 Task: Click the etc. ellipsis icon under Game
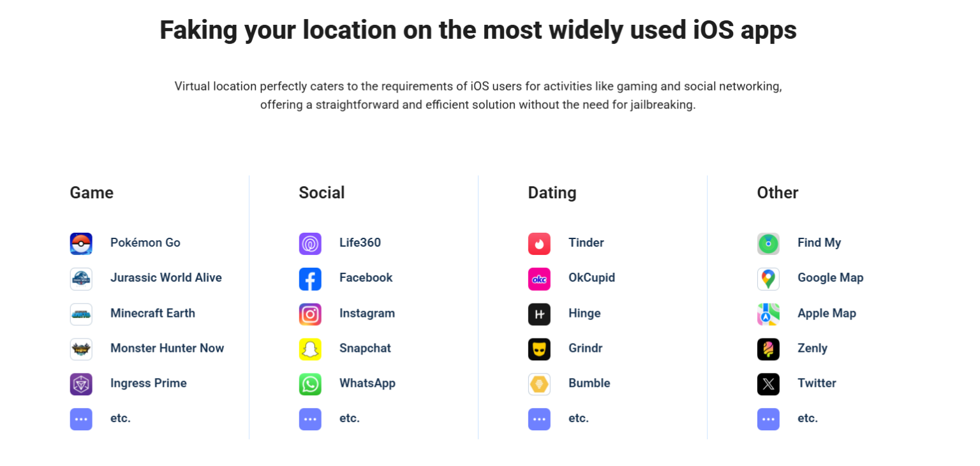click(81, 419)
